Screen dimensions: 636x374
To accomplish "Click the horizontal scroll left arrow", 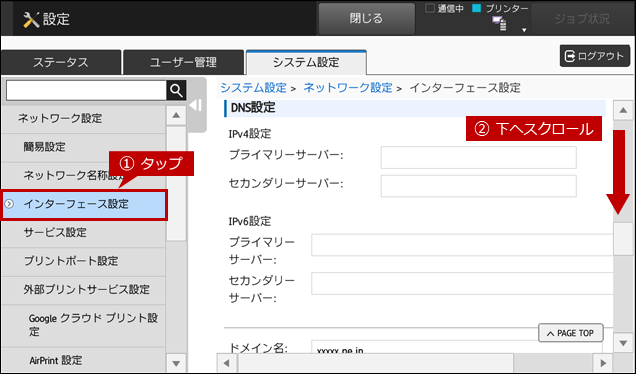I will 227,363.
